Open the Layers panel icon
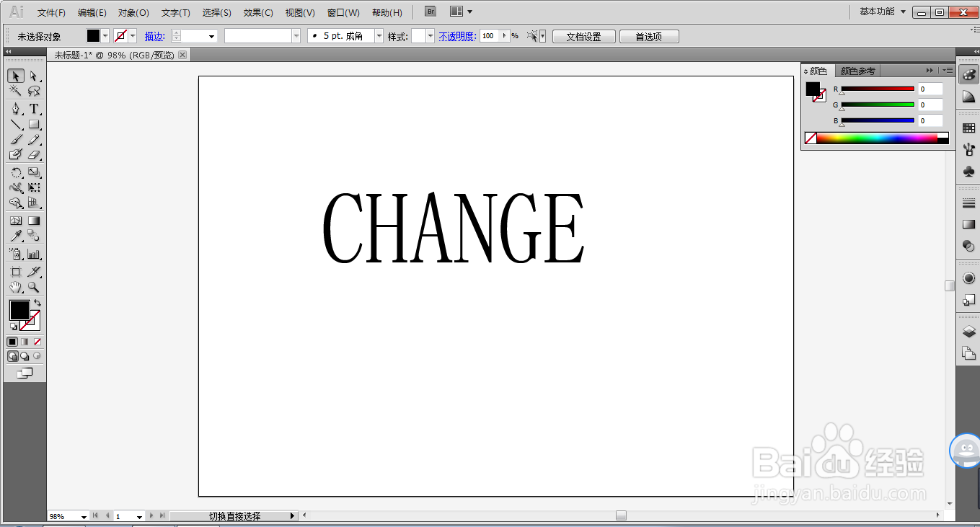Screen dimensions: 980x527 (968, 332)
